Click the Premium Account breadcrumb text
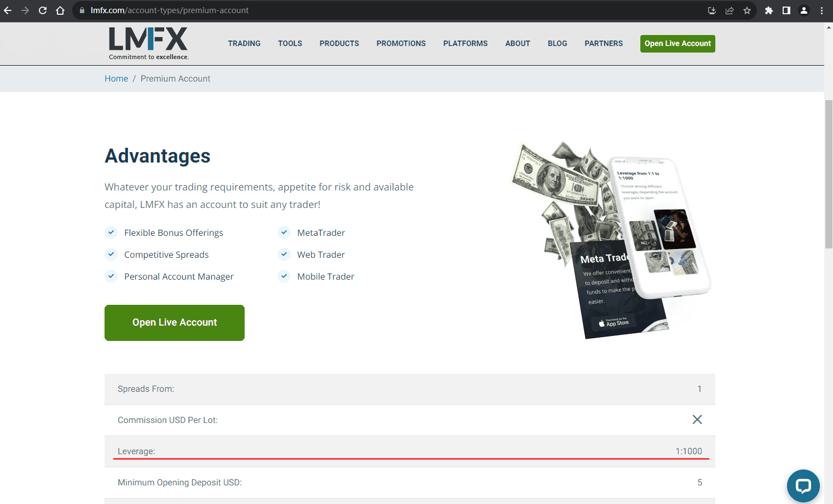833x504 pixels. click(x=175, y=79)
